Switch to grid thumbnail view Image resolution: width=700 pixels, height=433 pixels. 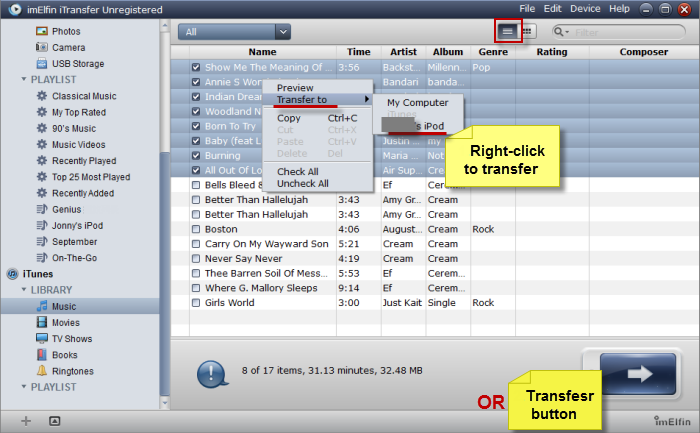point(527,31)
